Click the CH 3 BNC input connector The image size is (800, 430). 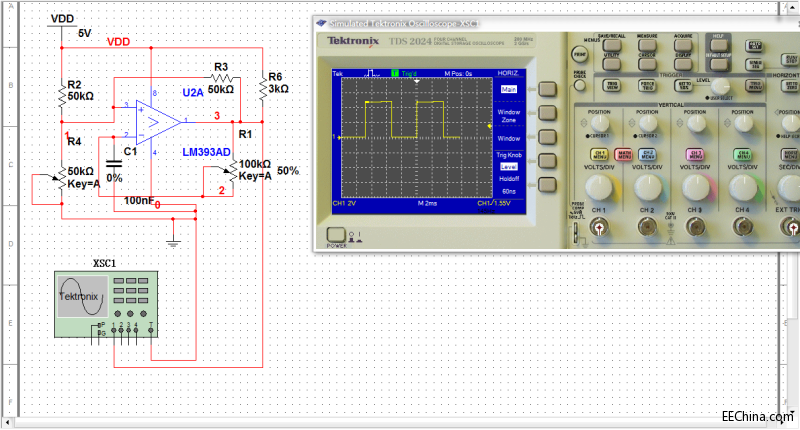695,227
